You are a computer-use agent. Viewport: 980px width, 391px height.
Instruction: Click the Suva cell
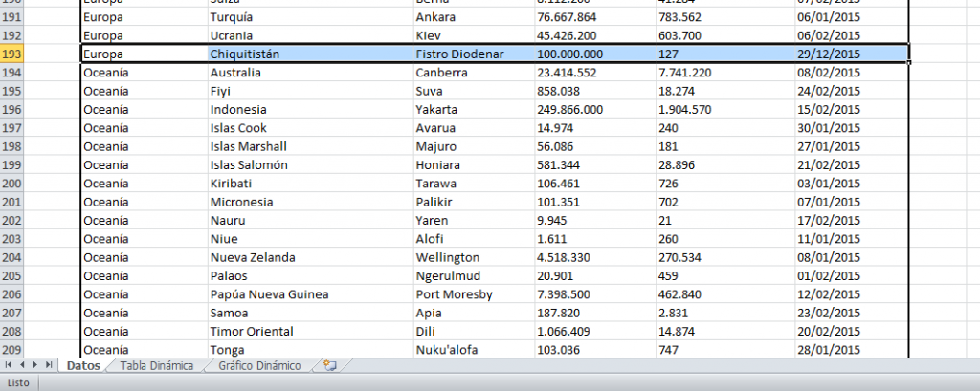[474, 91]
